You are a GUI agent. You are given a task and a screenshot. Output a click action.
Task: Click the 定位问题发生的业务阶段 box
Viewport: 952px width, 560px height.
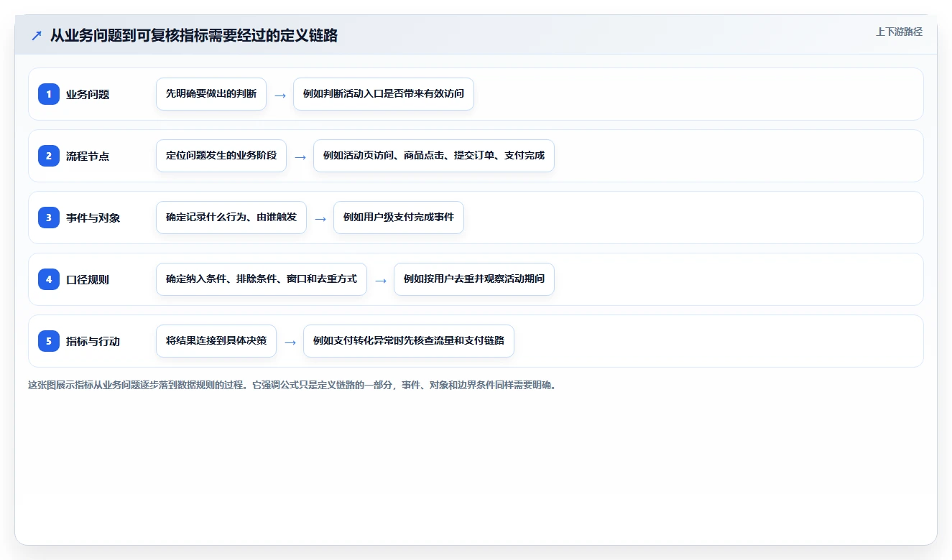click(221, 156)
